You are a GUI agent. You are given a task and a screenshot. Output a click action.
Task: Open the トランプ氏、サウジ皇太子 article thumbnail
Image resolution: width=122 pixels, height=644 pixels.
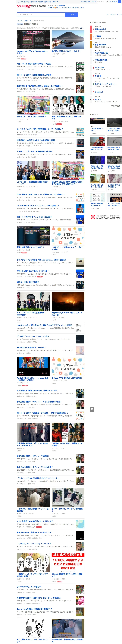33,301
